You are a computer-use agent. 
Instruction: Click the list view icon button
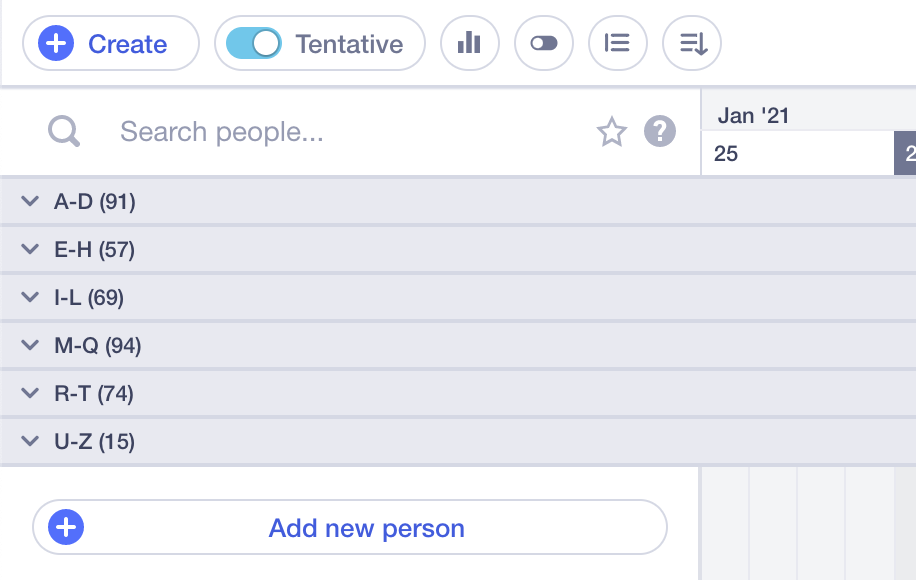pos(617,43)
